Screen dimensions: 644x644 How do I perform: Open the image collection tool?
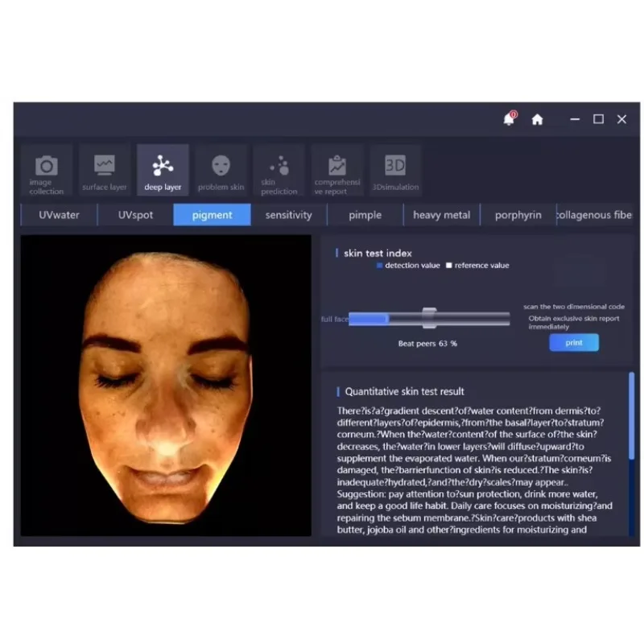click(46, 169)
